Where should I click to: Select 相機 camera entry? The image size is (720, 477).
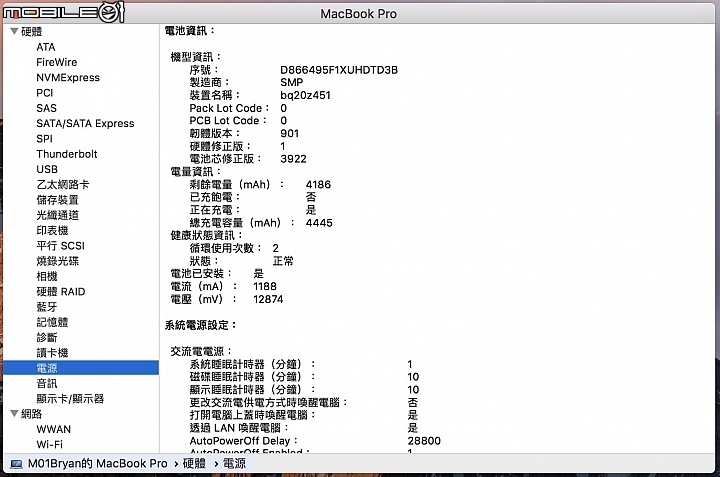click(x=47, y=276)
